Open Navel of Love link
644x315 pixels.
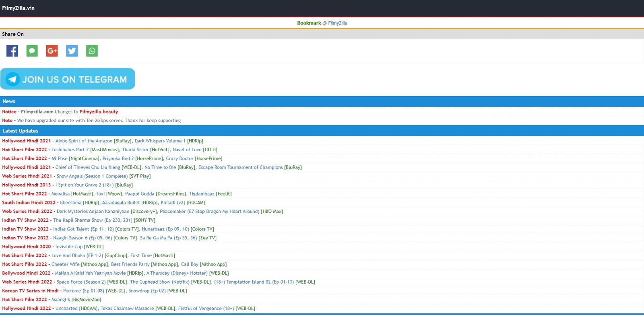[x=187, y=150]
